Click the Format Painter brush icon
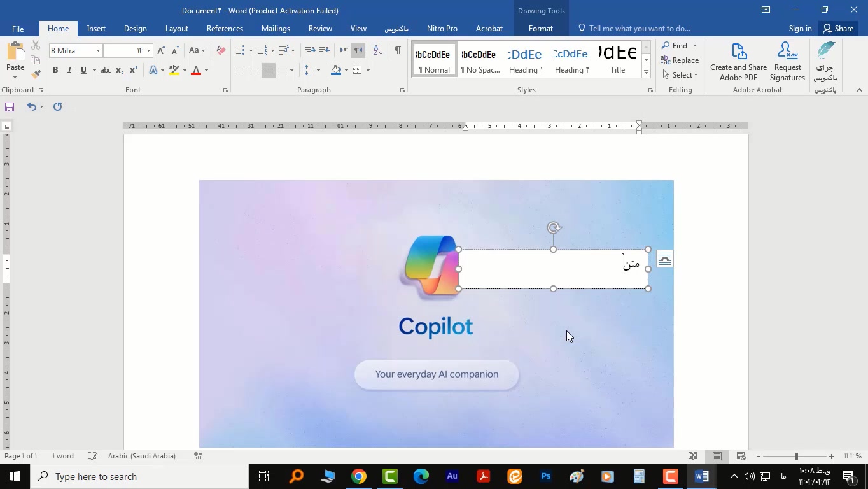 (36, 74)
